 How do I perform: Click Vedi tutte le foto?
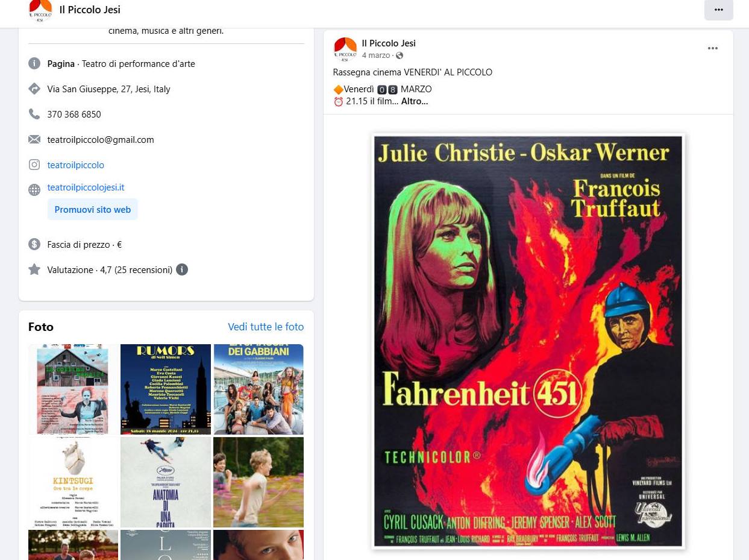[266, 327]
